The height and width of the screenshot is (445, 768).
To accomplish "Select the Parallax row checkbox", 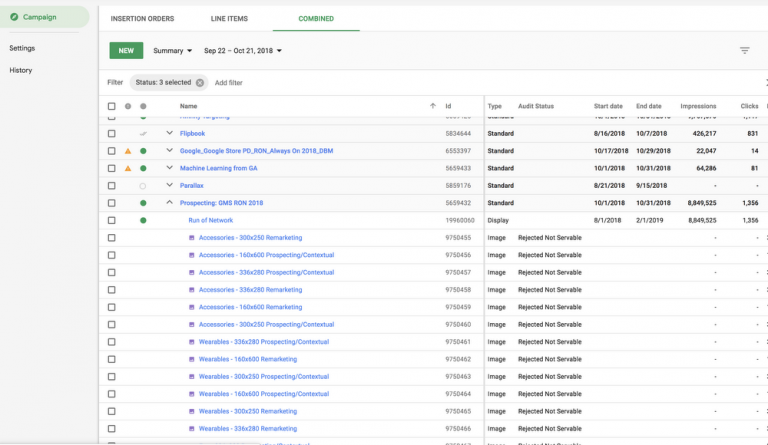I will (x=111, y=186).
